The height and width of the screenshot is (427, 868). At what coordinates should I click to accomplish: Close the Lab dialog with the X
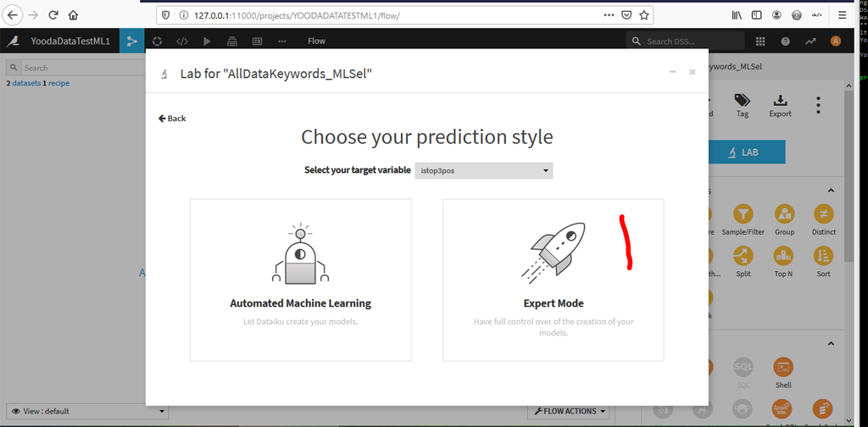coord(692,72)
